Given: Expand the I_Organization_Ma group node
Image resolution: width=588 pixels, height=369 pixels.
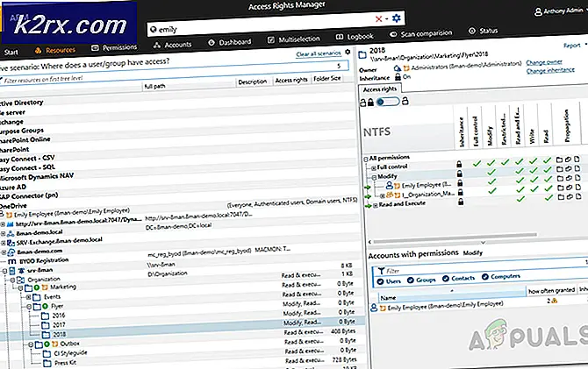Looking at the screenshot, I should coord(382,196).
